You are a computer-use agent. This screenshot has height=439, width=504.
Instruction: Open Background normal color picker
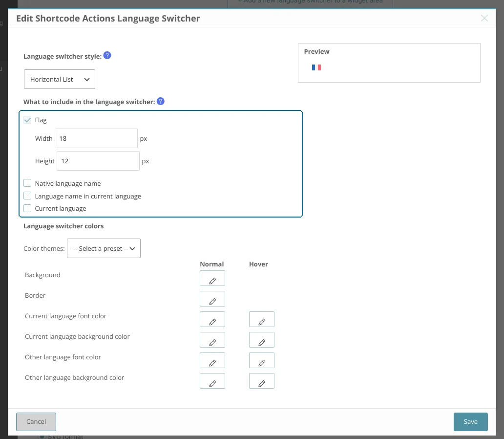(212, 278)
